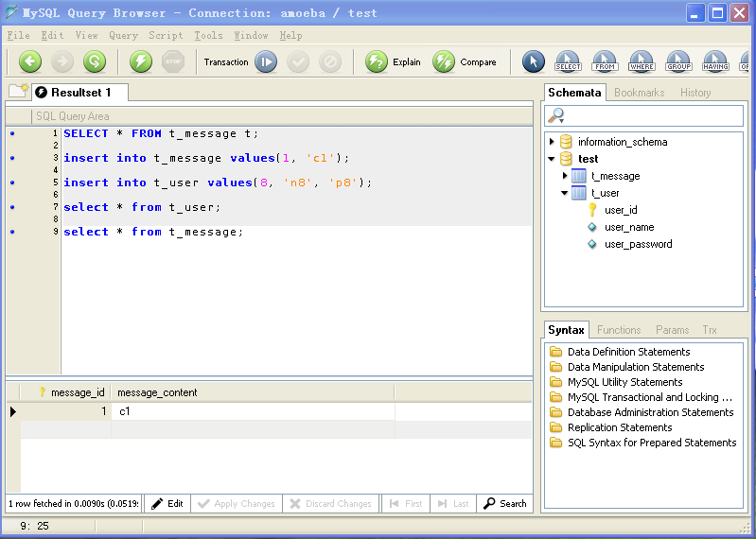The image size is (756, 539).
Task: Click the schemata search magnifier icon
Action: 556,115
